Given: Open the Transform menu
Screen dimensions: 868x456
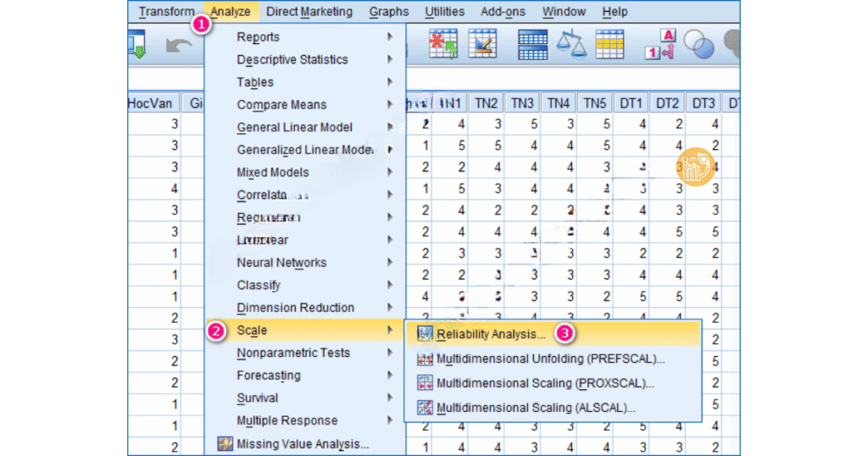Looking at the screenshot, I should pos(166,11).
